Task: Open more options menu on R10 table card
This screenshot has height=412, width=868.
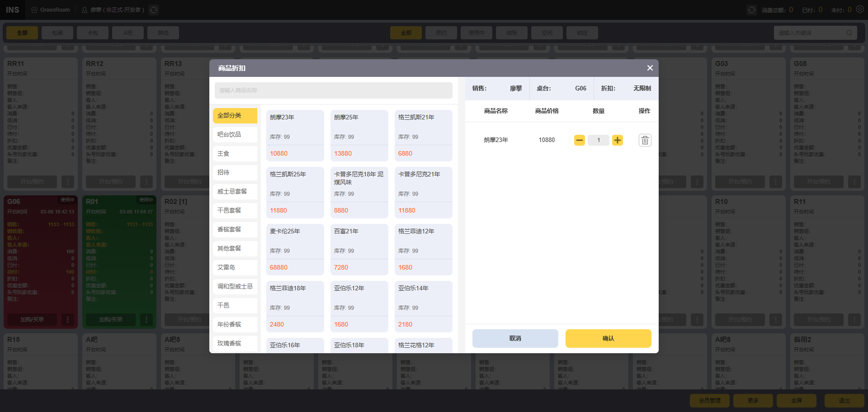Action: pyautogui.click(x=776, y=320)
